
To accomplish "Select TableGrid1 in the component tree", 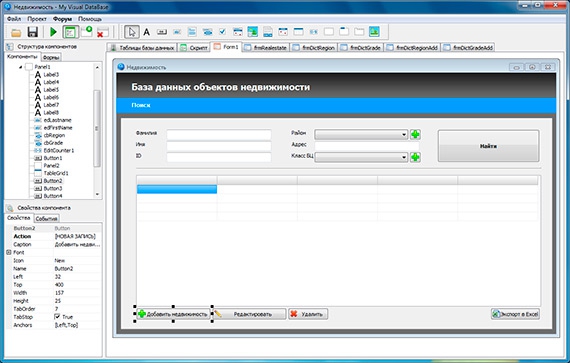I will (x=56, y=173).
